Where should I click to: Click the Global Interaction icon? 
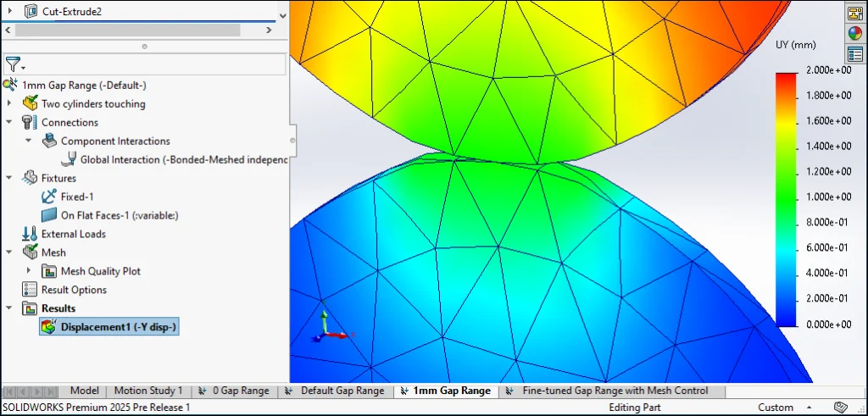(x=69, y=159)
